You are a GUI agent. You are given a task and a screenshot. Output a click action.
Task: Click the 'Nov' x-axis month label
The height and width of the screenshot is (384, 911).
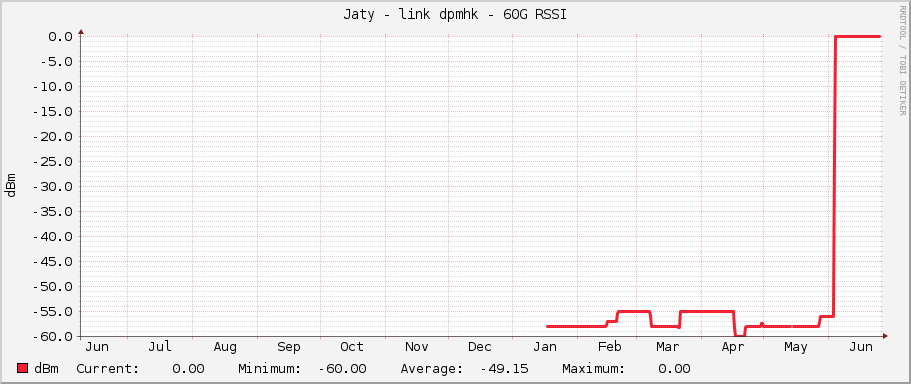click(x=417, y=347)
